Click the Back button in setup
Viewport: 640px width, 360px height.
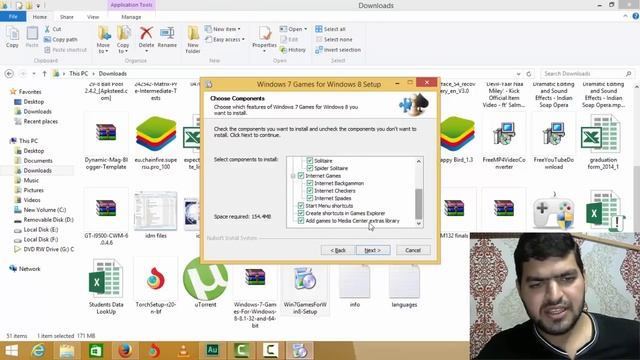click(338, 250)
